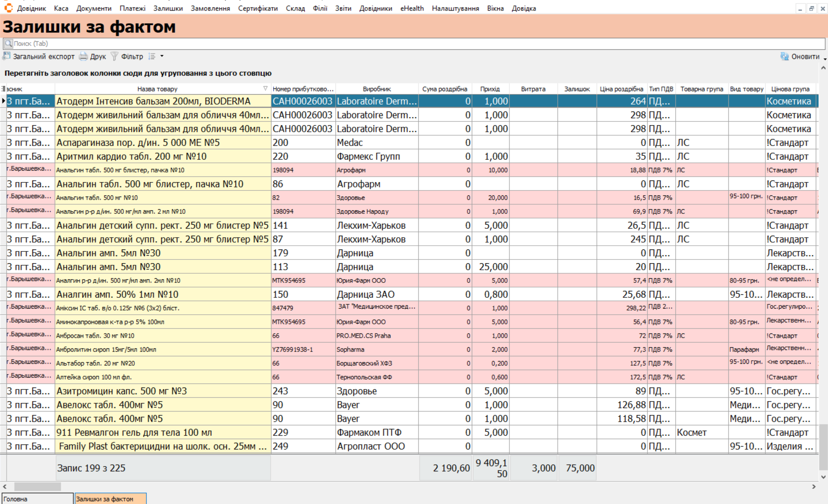
Task: Click the Виробник column header
Action: (377, 89)
